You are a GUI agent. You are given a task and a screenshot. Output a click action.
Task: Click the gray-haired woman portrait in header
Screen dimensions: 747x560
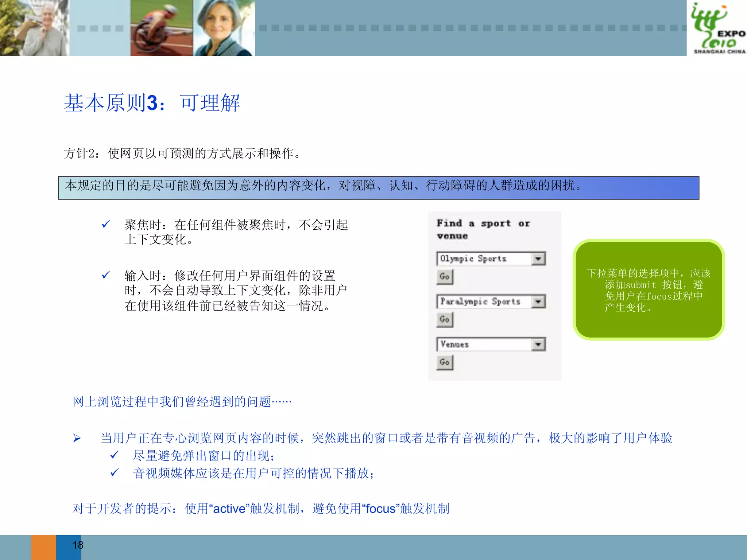point(224,28)
